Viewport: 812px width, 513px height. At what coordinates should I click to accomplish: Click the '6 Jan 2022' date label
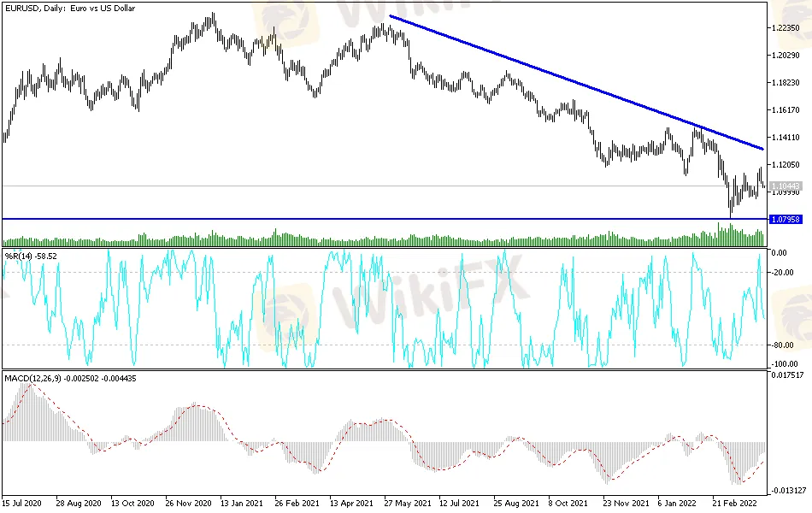(677, 503)
